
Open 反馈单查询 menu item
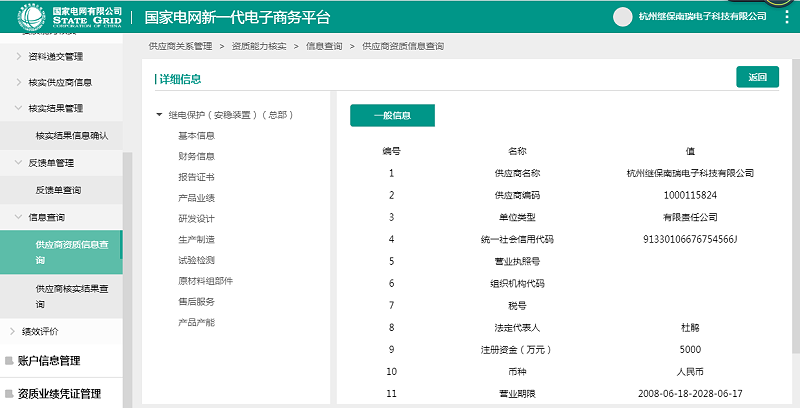[58, 190]
